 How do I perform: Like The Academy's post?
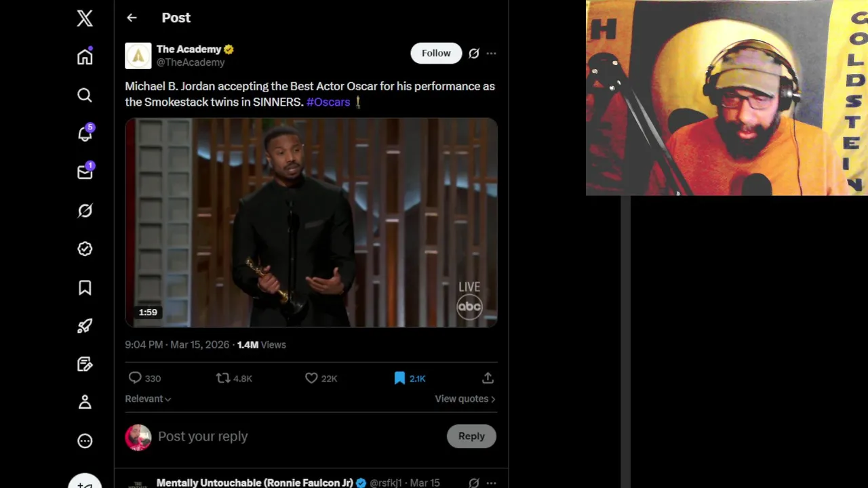click(311, 378)
